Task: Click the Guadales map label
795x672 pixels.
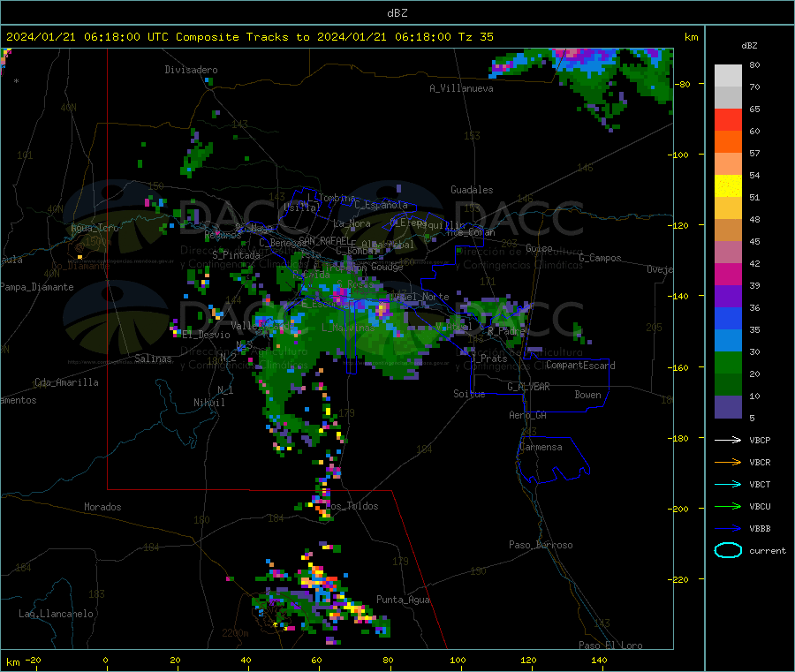Action: (472, 190)
